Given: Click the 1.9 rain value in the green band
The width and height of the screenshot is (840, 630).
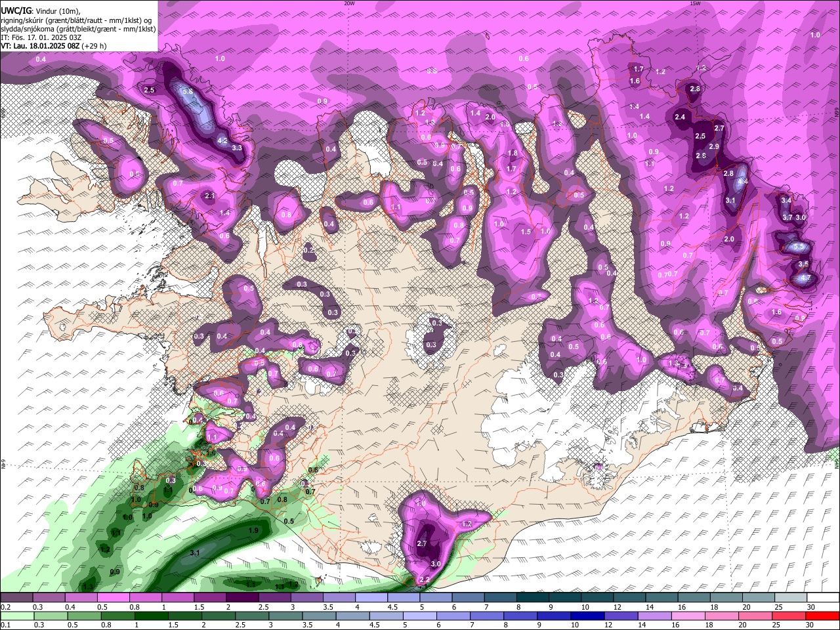Looking at the screenshot, I should pyautogui.click(x=253, y=530).
